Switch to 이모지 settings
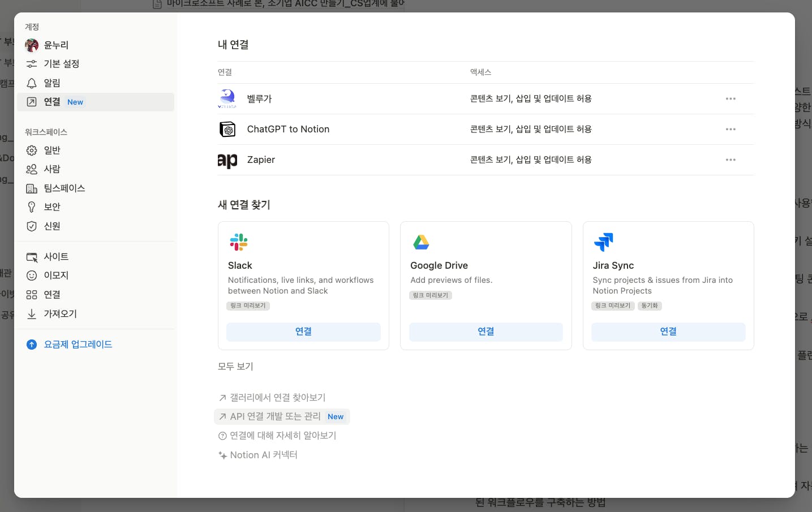The height and width of the screenshot is (512, 812). click(x=95, y=276)
